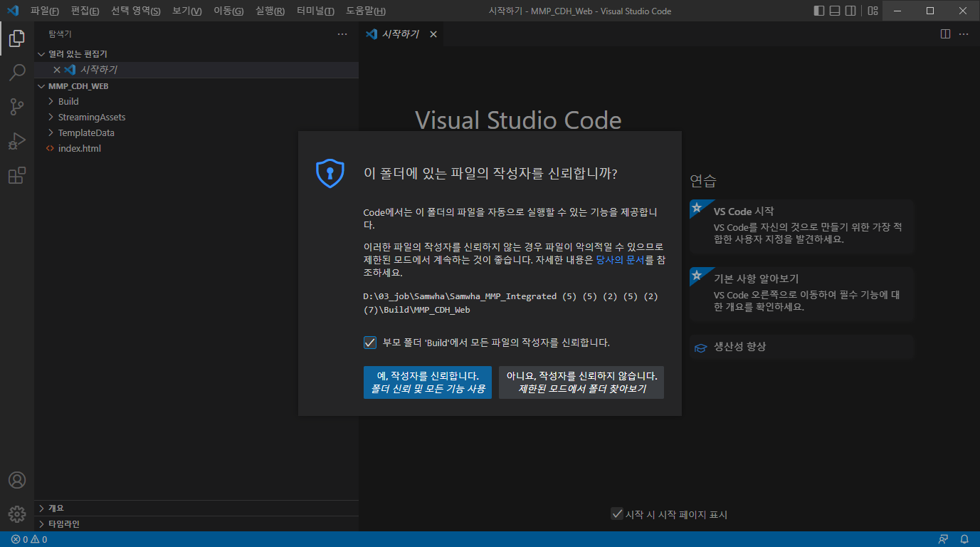This screenshot has height=547, width=980.
Task: Open the Manage gear icon
Action: [x=17, y=514]
